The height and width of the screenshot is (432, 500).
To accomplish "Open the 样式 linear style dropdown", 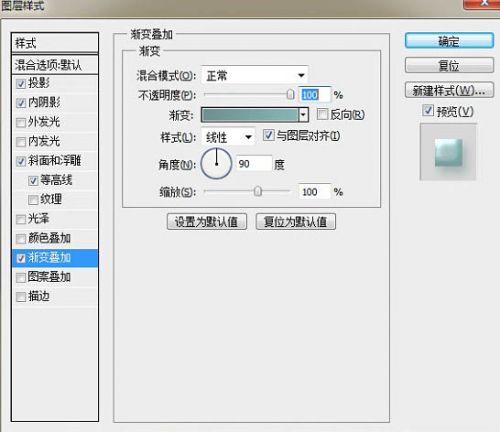I will pyautogui.click(x=228, y=137).
